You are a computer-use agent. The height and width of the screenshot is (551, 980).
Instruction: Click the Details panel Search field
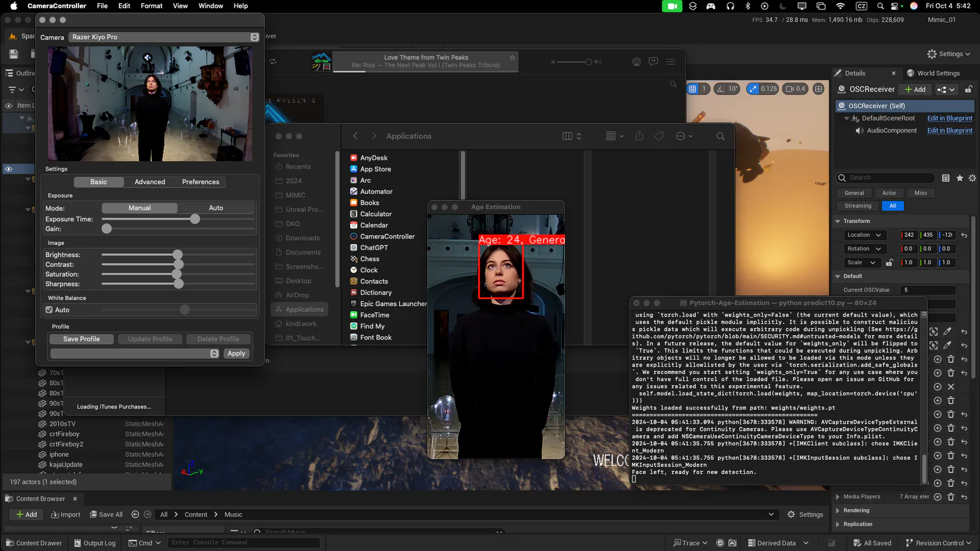pos(886,178)
